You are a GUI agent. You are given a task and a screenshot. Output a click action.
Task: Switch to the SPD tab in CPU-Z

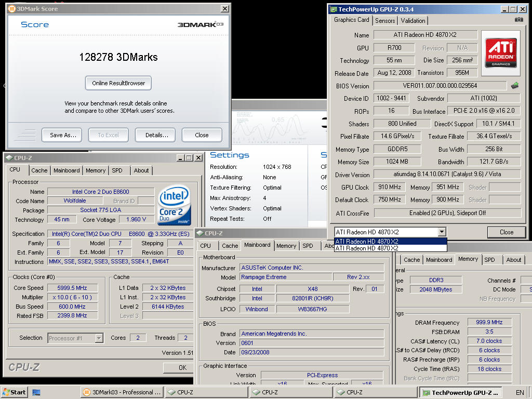117,170
